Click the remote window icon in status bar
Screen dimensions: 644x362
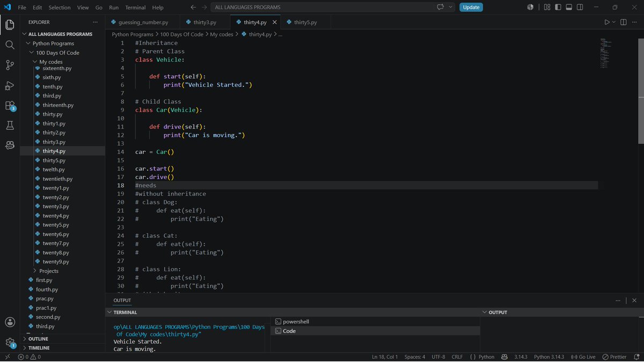click(7, 357)
